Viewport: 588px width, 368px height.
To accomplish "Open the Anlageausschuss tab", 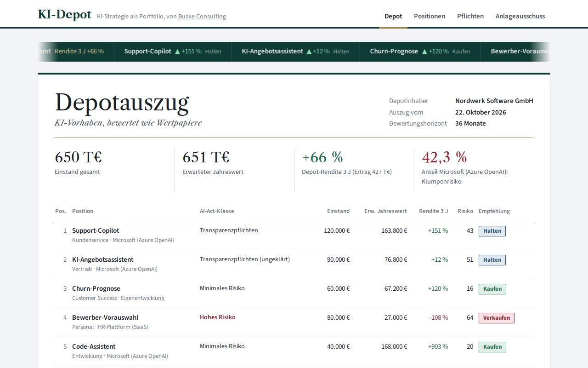I will point(520,16).
